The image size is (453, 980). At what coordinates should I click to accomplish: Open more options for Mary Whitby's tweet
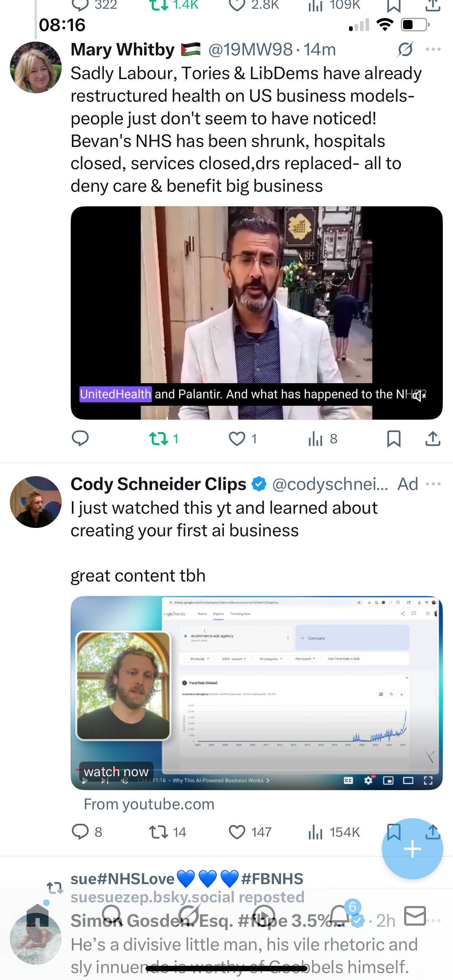pyautogui.click(x=433, y=50)
